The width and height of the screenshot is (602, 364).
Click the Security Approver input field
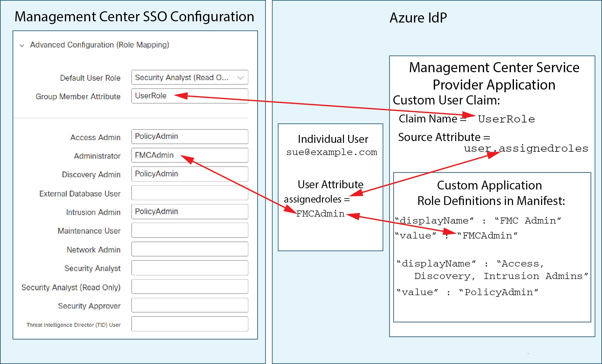click(190, 305)
